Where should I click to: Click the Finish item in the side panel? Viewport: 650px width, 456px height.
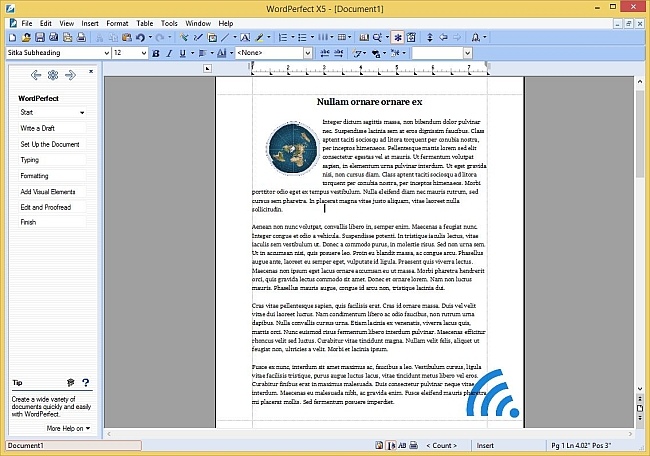[52, 222]
